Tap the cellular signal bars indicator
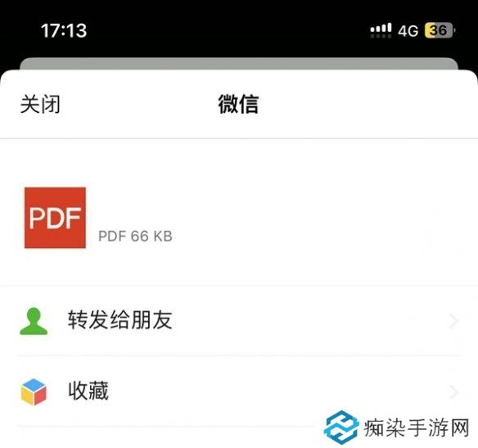The image size is (478, 448). (x=381, y=30)
